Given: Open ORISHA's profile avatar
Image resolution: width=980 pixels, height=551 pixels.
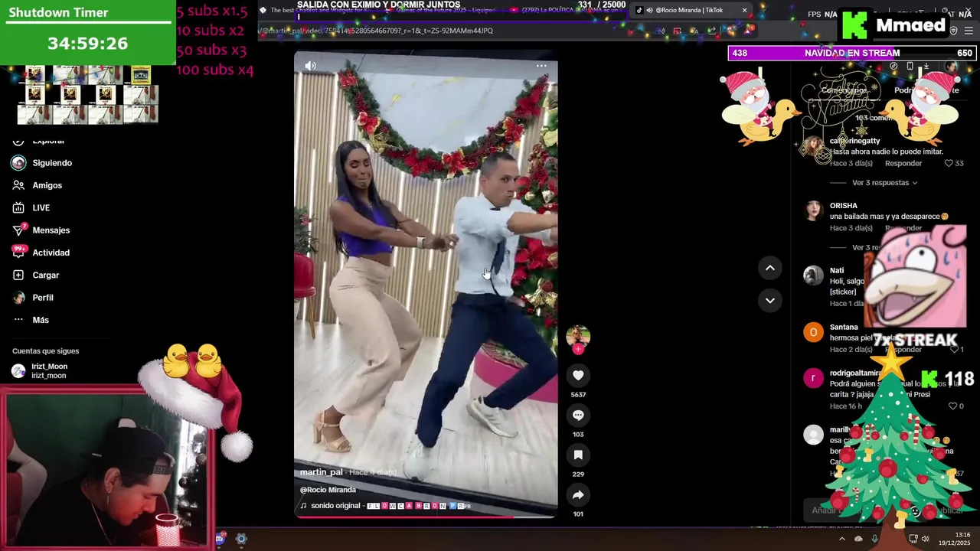Looking at the screenshot, I should point(813,210).
